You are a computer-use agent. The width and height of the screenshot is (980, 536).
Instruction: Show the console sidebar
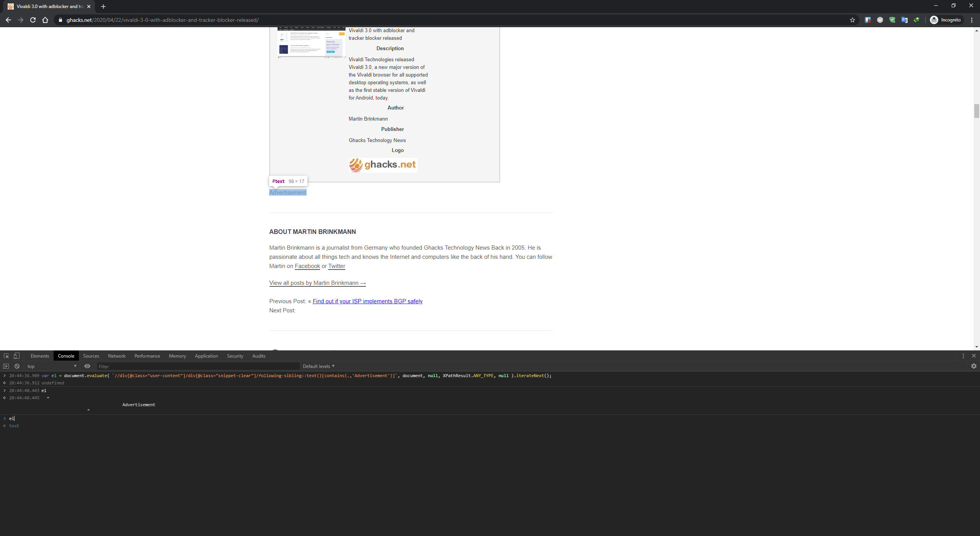[6, 366]
